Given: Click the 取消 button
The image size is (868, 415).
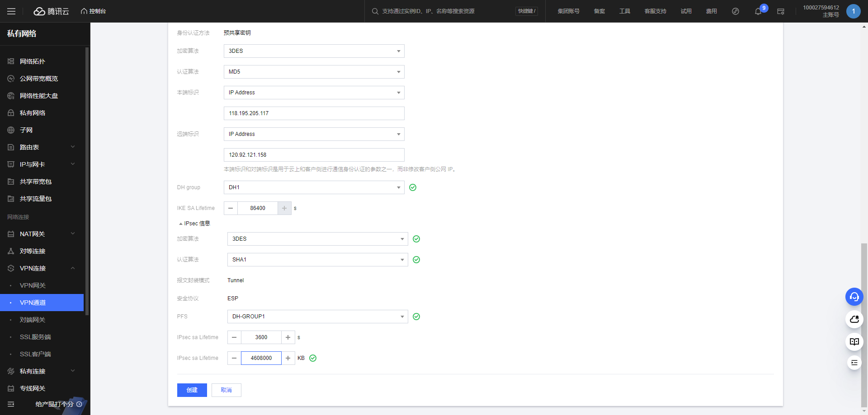Looking at the screenshot, I should point(226,390).
